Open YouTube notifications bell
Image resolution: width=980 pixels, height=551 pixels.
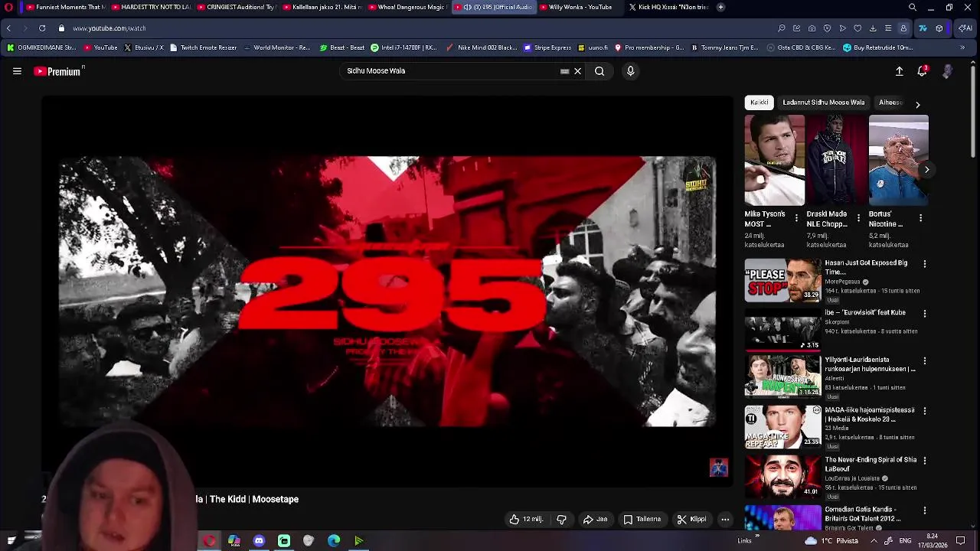coord(923,71)
